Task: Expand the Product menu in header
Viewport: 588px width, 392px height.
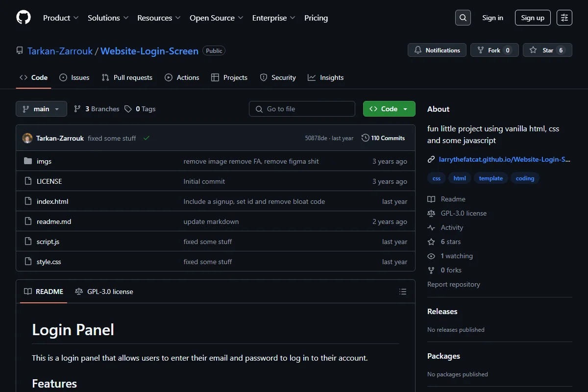Action: pyautogui.click(x=61, y=18)
